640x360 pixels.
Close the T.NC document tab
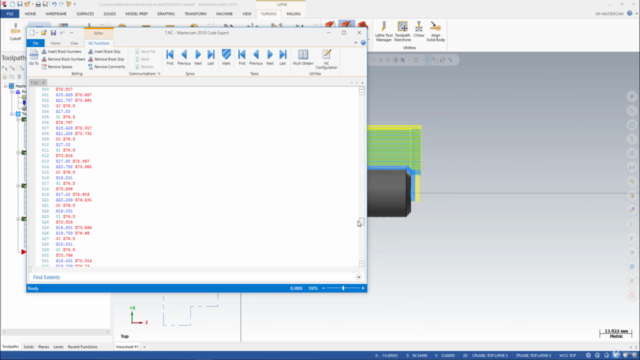44,83
